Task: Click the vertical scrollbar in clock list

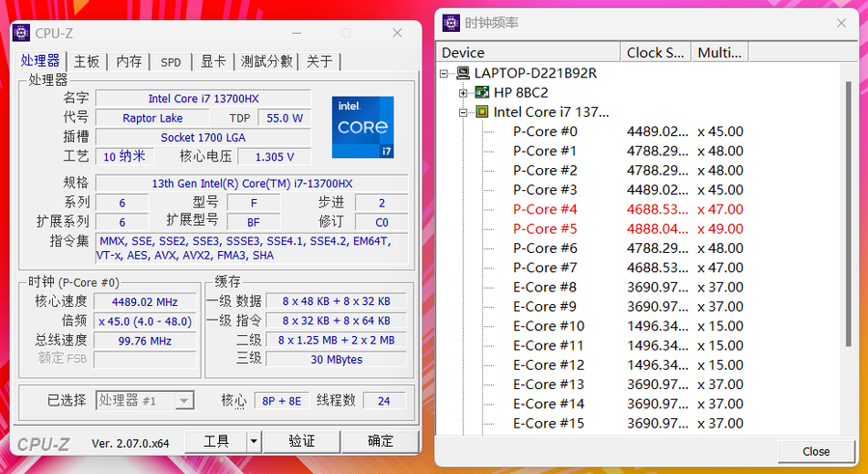Action: point(849,212)
